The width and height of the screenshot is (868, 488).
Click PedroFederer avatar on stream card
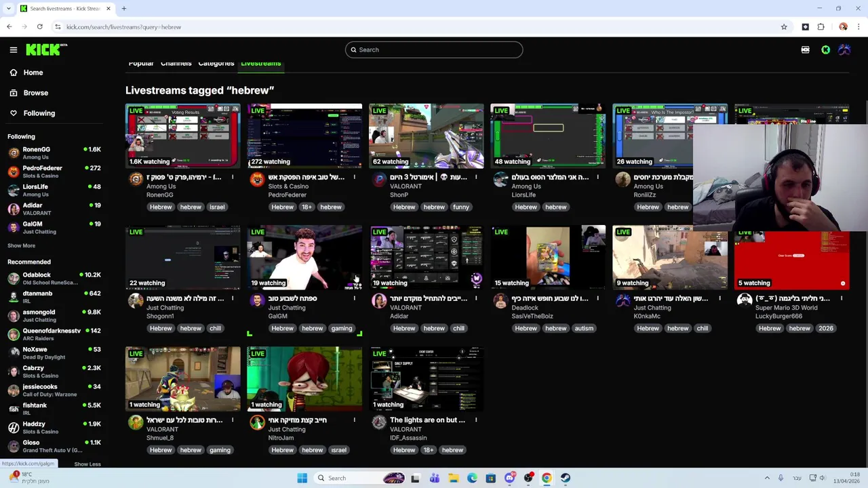[x=257, y=179]
